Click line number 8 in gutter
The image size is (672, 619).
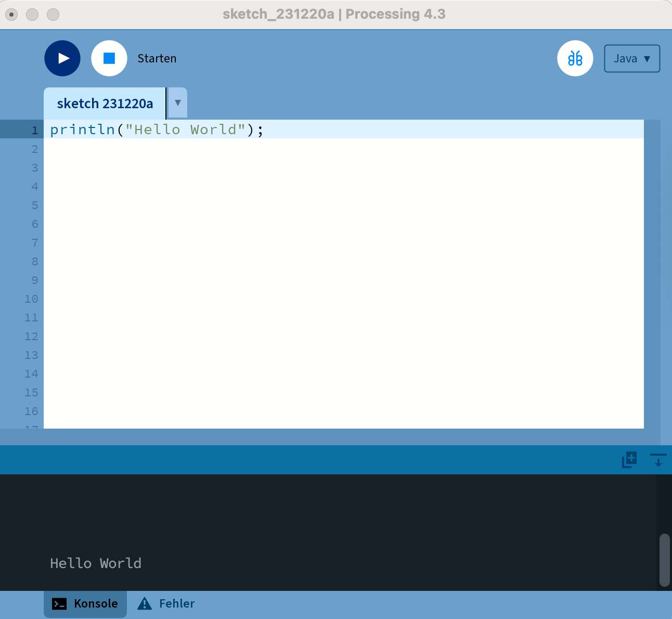[35, 261]
